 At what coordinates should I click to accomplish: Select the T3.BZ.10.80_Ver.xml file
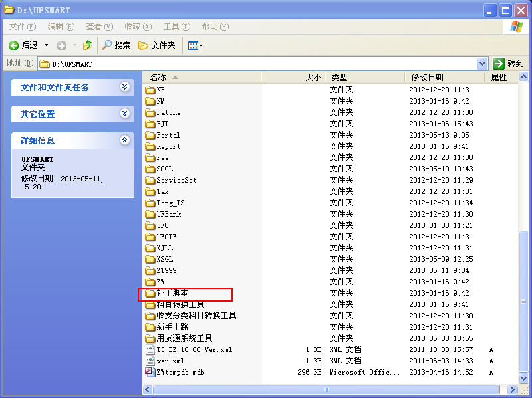pos(189,349)
